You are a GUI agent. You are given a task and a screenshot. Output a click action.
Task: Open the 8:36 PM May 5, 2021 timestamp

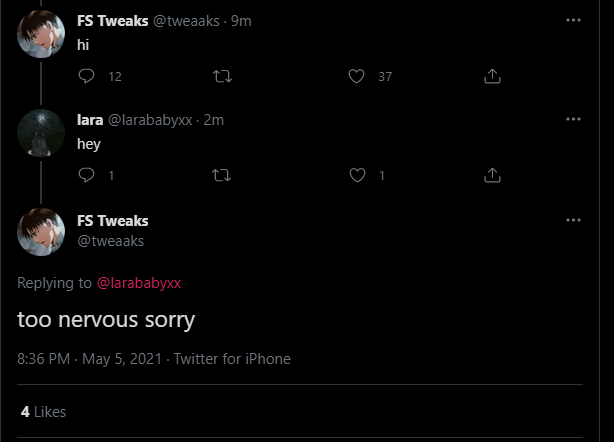88,359
